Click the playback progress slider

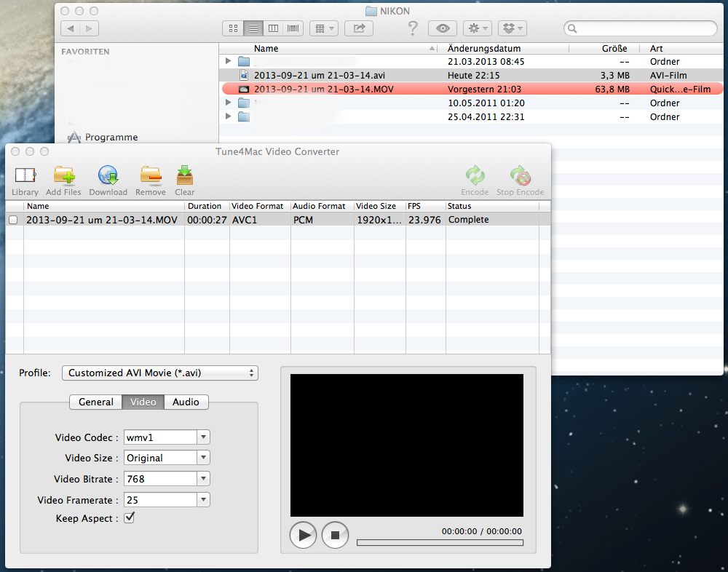tap(440, 542)
